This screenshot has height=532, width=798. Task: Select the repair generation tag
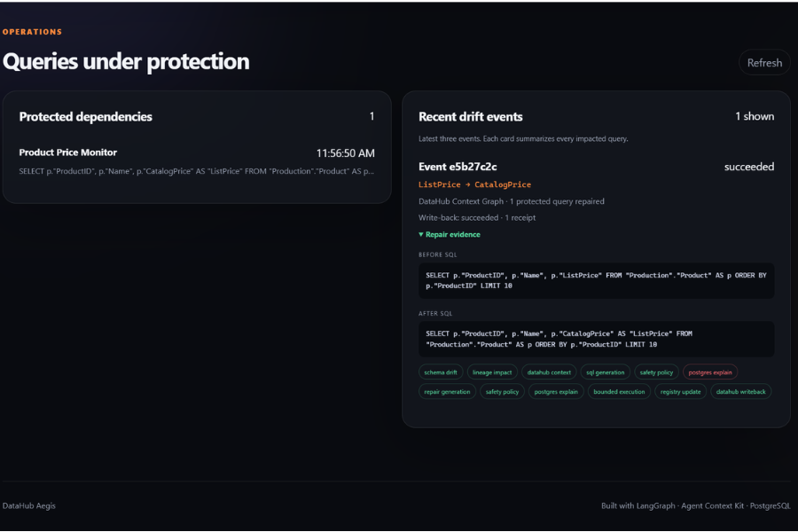[447, 392]
